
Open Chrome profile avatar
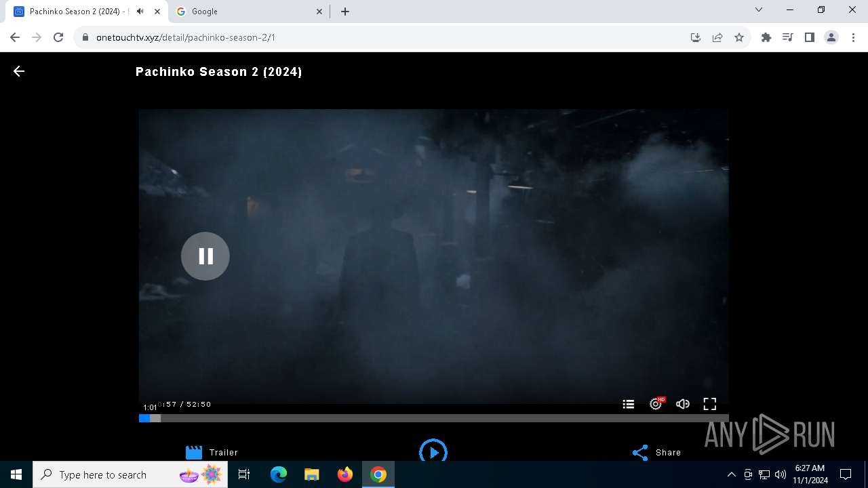click(x=831, y=37)
